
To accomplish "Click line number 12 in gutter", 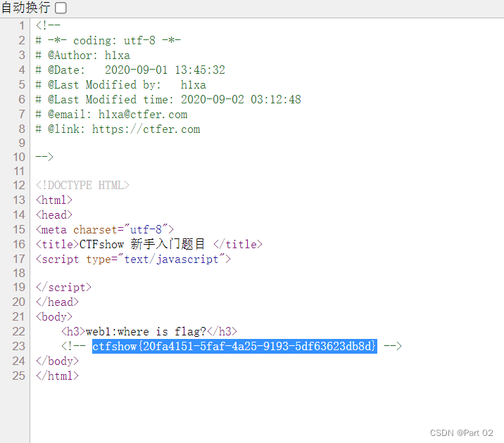I will [x=18, y=185].
